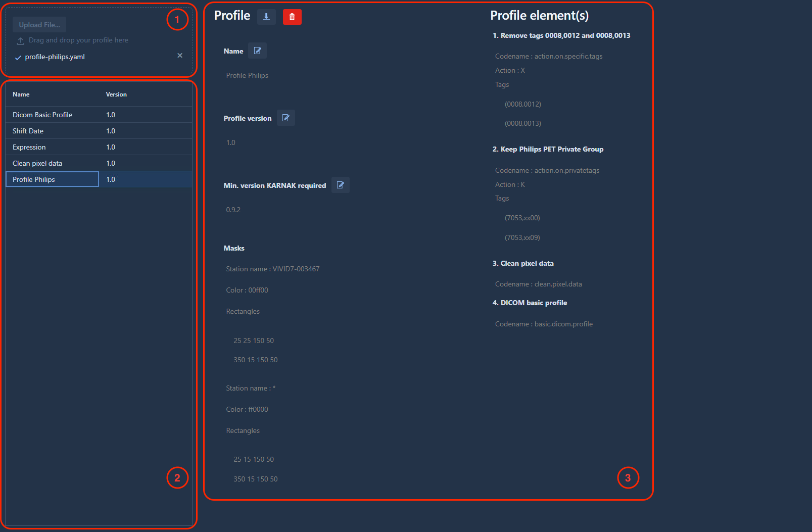
Task: Click the version 1.0 cell of Clean pixel data
Action: (x=146, y=163)
